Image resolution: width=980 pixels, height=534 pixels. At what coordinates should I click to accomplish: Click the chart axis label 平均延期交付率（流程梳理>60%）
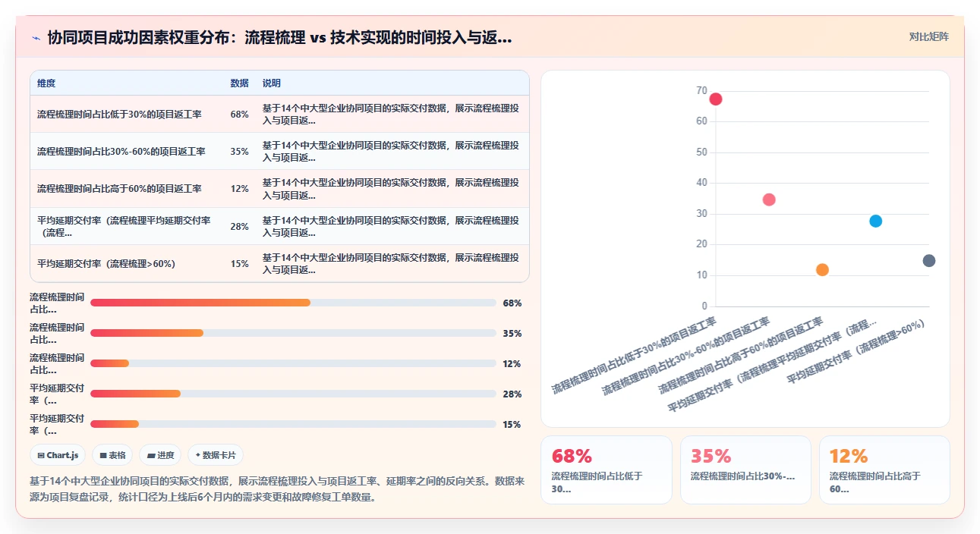(x=856, y=351)
